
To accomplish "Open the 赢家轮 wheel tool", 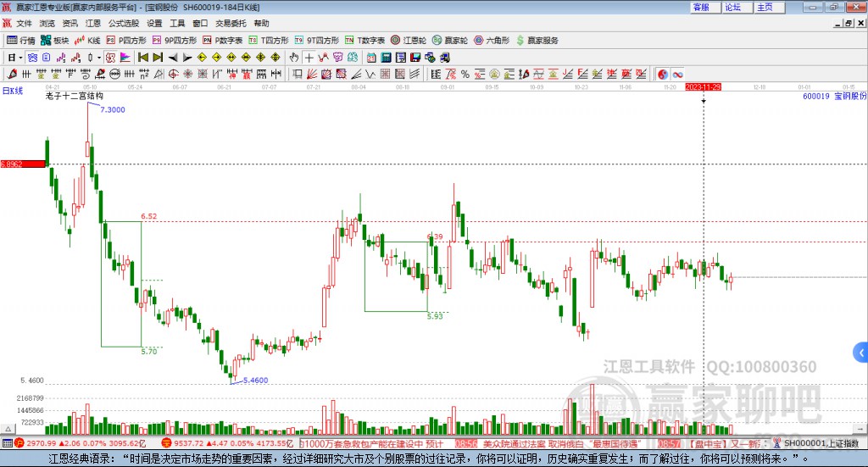I will point(450,41).
